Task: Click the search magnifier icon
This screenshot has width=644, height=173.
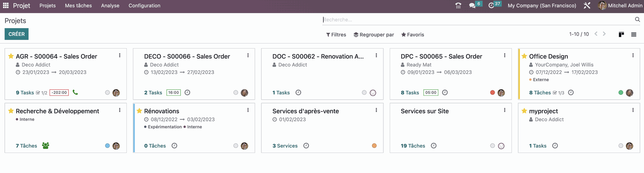Action: (637, 20)
